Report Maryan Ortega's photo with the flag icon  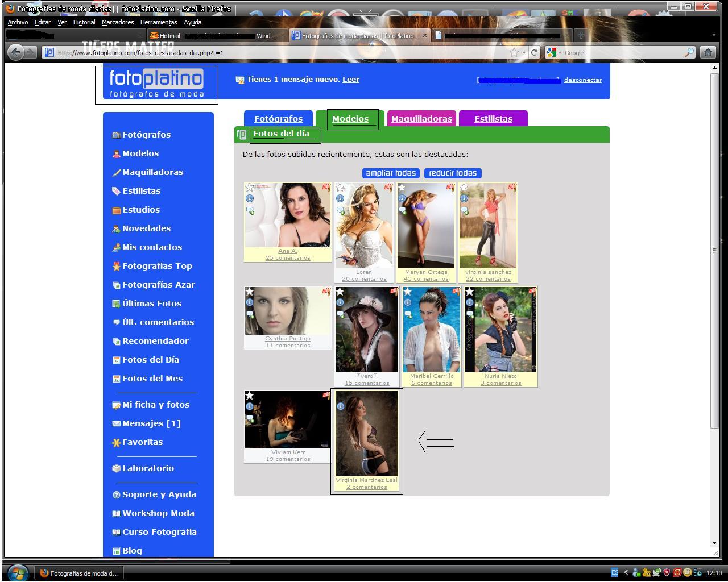(450, 187)
